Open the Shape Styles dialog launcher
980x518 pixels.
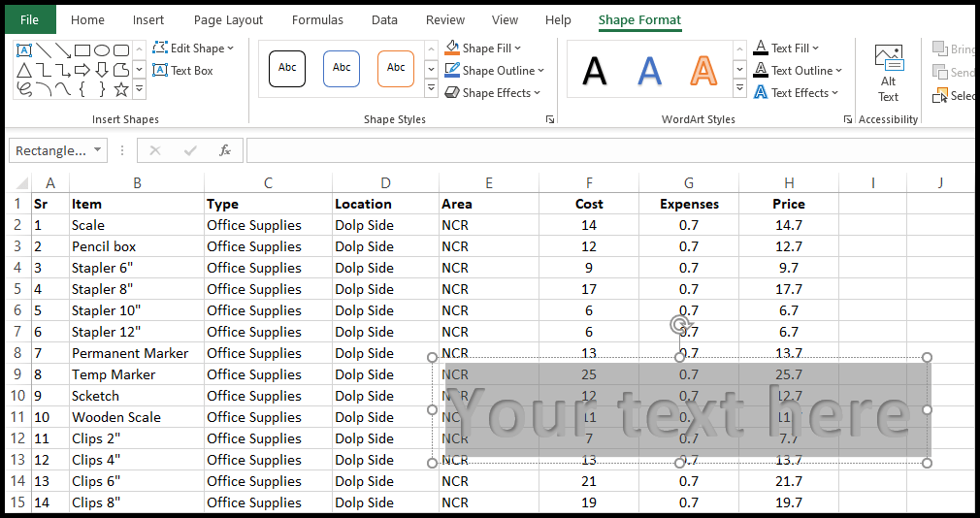coord(550,119)
